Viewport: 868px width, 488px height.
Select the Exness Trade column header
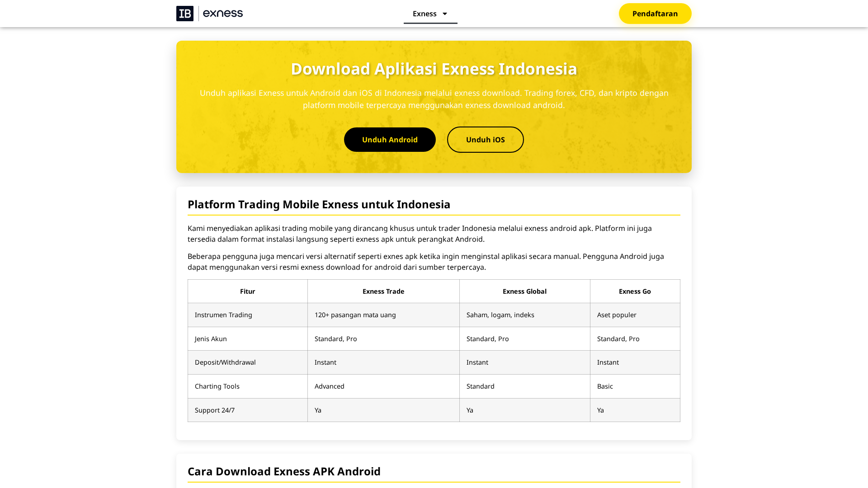[x=383, y=291]
